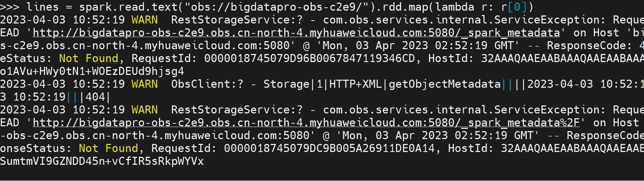This screenshot has width=644, height=181.
Task: Click the word "lambda" in the command
Action: pos(455,7)
